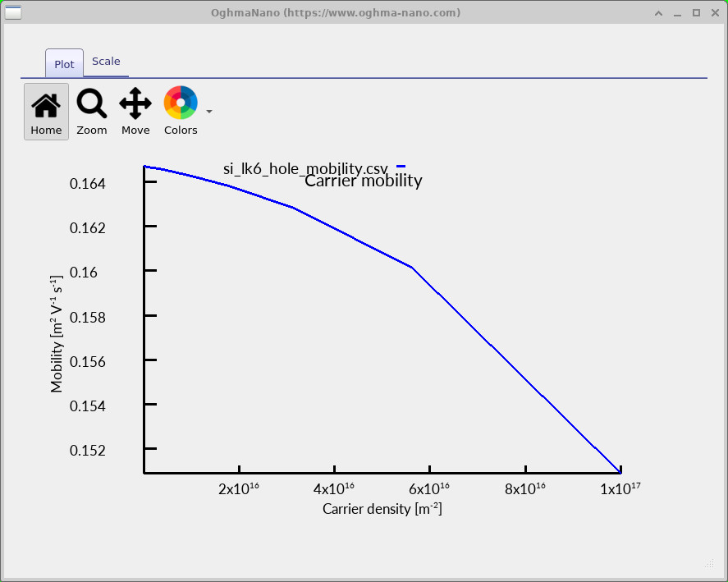Click the 0.16 y-axis tick value
This screenshot has height=582, width=728.
pyautogui.click(x=84, y=273)
